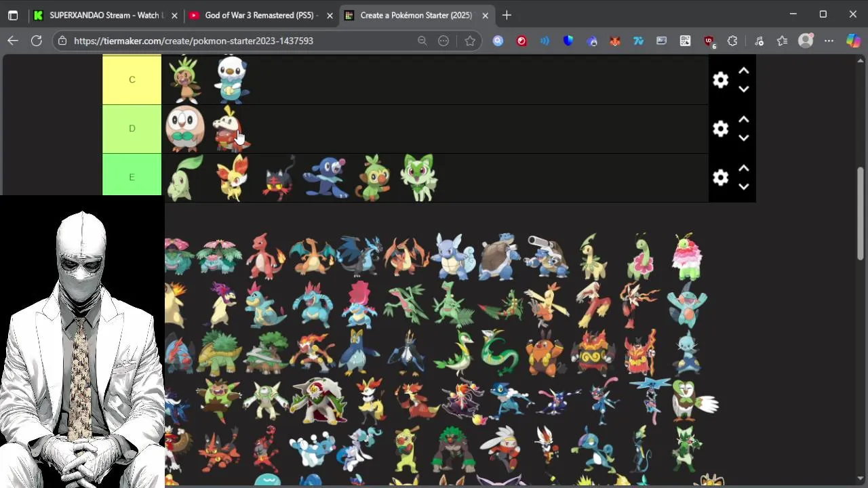
Task: Select Chikorita in tier E
Action: tap(184, 178)
